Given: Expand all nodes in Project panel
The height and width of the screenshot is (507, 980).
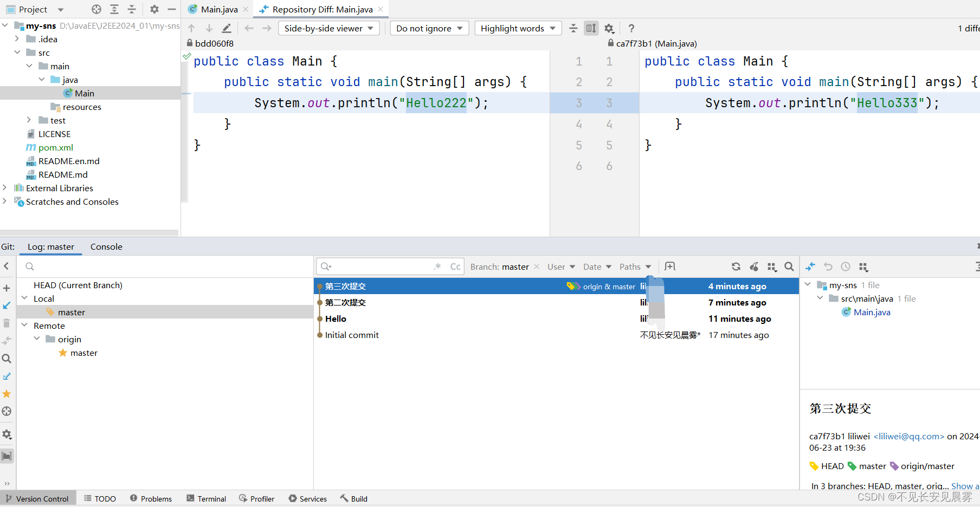Looking at the screenshot, I should tap(114, 9).
